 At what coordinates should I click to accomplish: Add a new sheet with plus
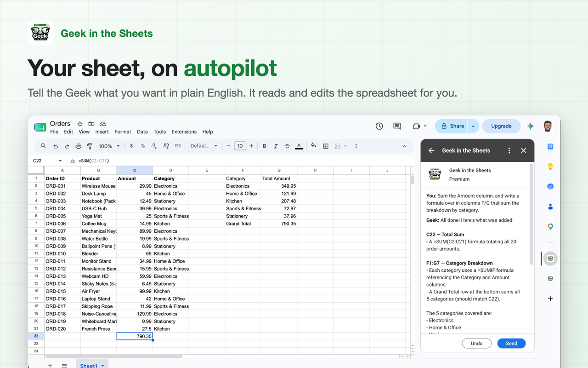pyautogui.click(x=50, y=366)
